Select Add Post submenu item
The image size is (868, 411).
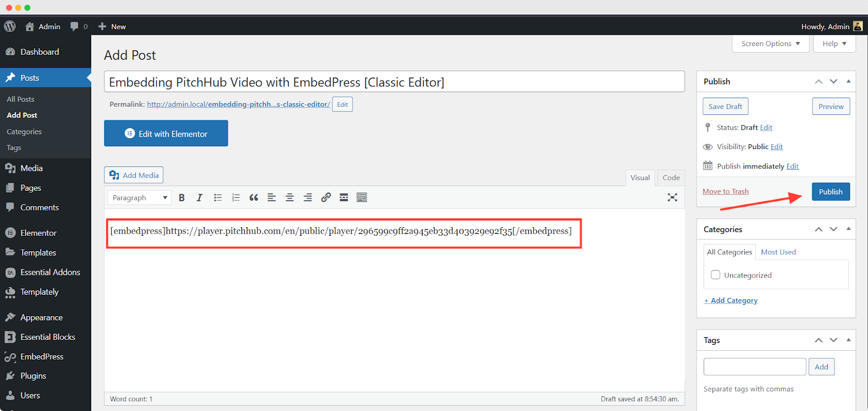22,115
